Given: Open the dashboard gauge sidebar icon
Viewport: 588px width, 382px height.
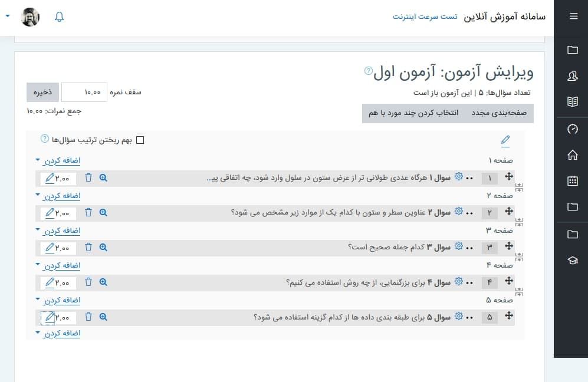Looking at the screenshot, I should point(572,129).
